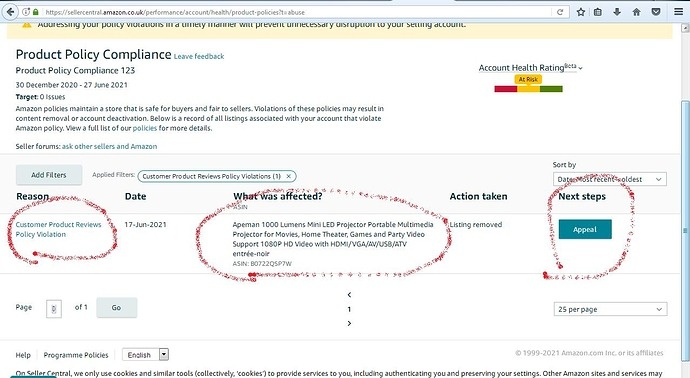The height and width of the screenshot is (378, 690).
Task: Open the English language dropdown
Action: [x=145, y=355]
